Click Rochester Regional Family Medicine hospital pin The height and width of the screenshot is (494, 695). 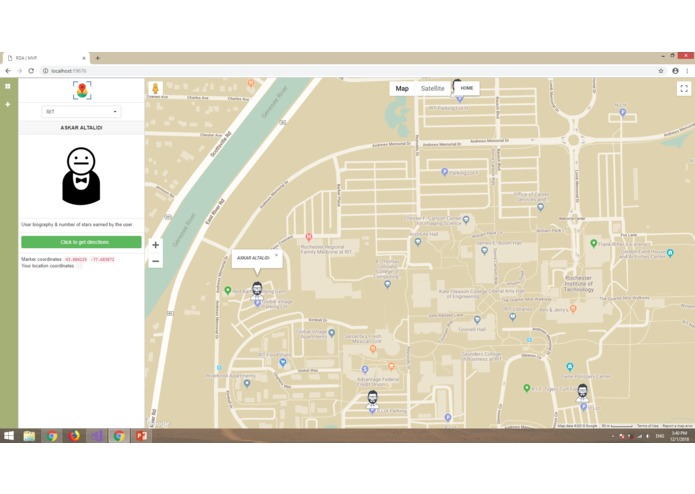pyautogui.click(x=309, y=237)
